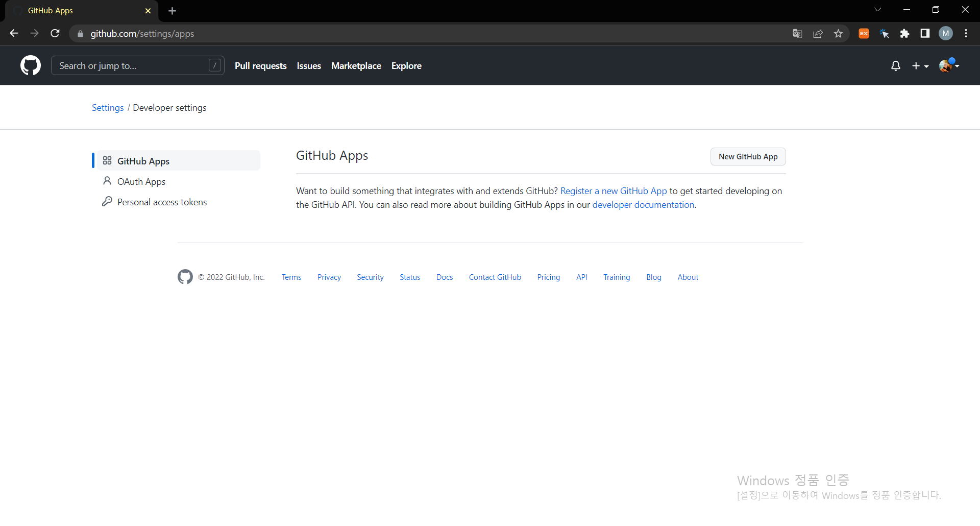Minimize the browser window
Screen dimensions: 980x526
point(907,10)
